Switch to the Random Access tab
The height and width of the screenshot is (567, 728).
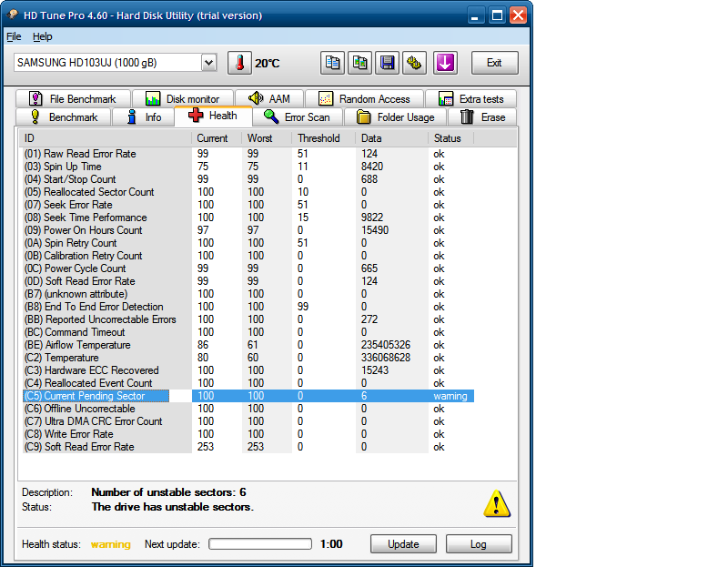pyautogui.click(x=365, y=99)
